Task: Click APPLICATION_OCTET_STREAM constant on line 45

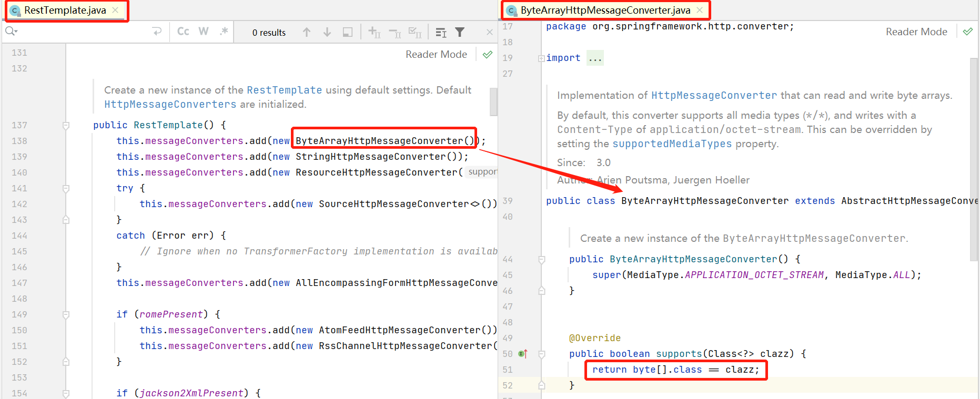Action: click(x=754, y=275)
